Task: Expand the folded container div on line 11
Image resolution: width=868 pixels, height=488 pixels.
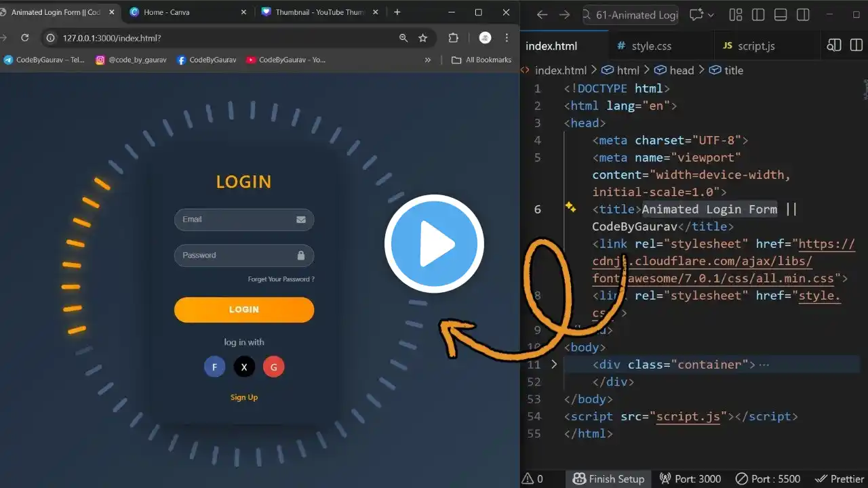Action: [x=554, y=365]
